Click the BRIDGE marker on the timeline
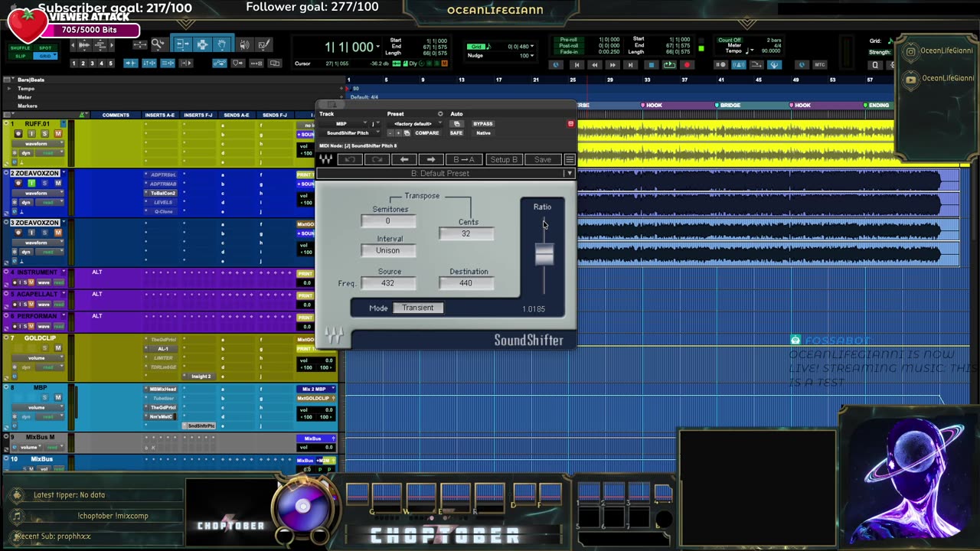 click(728, 105)
